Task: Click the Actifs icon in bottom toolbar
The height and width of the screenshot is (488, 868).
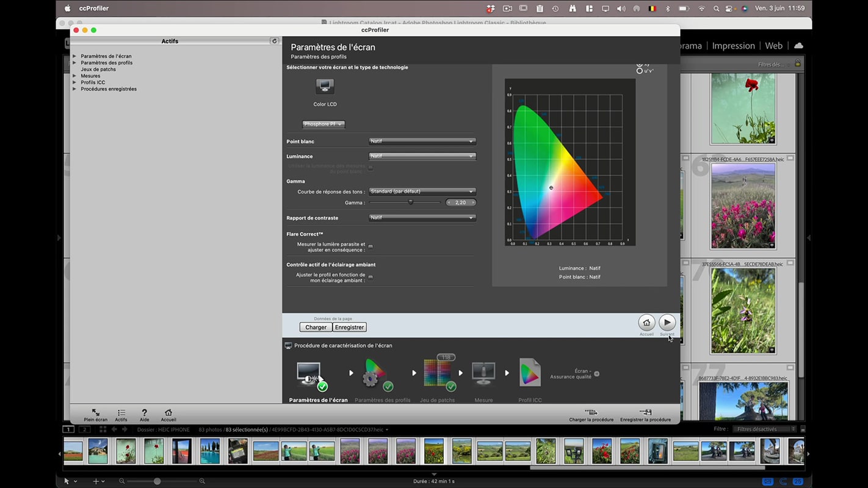Action: coord(121,413)
